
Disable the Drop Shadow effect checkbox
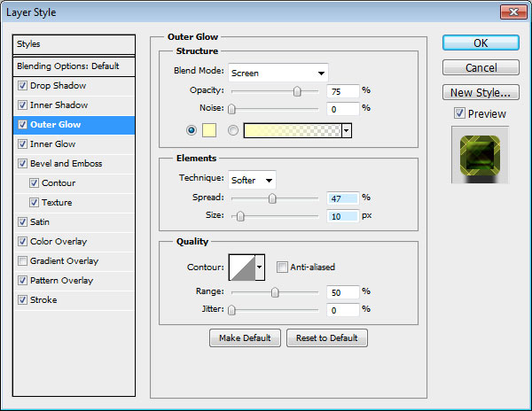click(22, 86)
